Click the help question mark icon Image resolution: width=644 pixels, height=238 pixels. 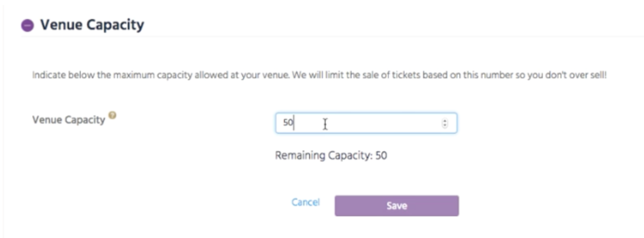(112, 116)
